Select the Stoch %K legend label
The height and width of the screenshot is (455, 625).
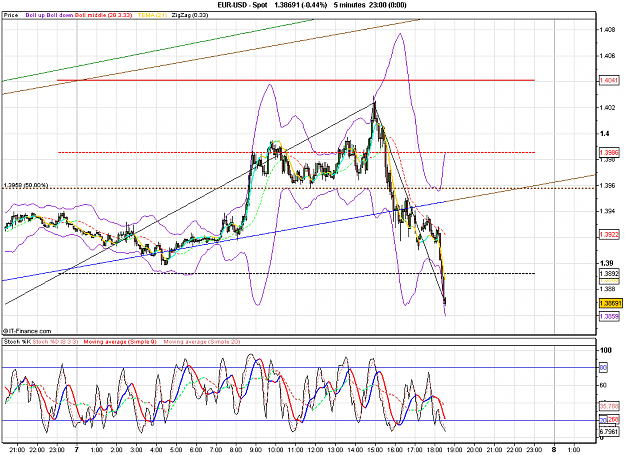coord(17,342)
